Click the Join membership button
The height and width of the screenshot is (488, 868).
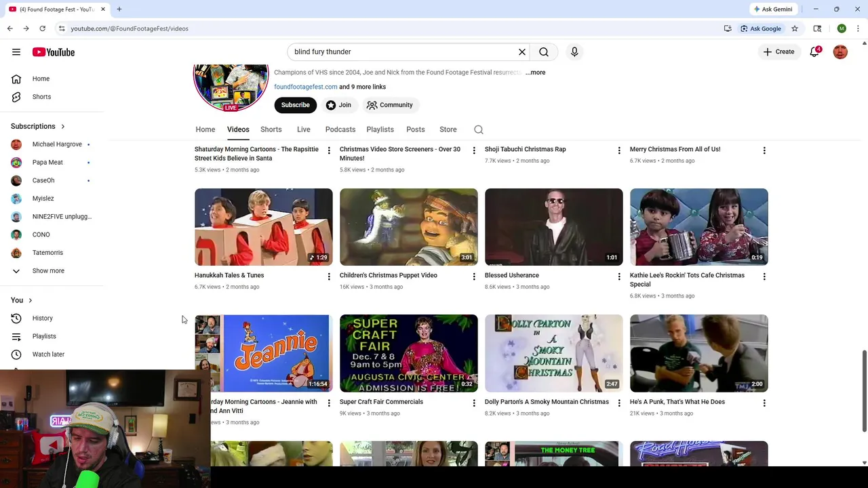(x=338, y=105)
